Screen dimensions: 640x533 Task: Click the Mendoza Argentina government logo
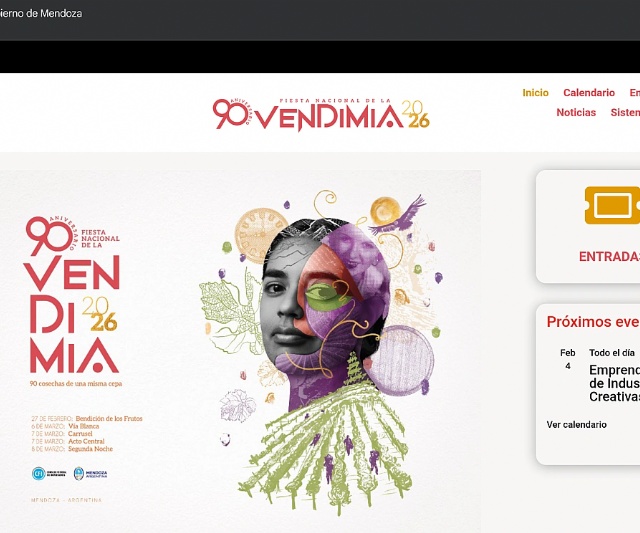coord(90,473)
